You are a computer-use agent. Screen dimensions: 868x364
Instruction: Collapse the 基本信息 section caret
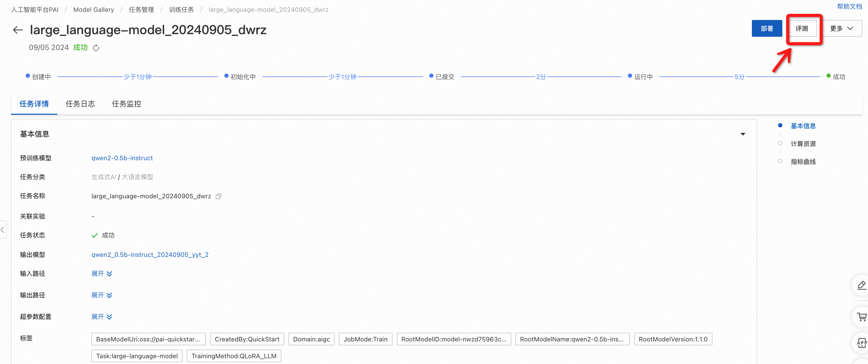(x=743, y=134)
